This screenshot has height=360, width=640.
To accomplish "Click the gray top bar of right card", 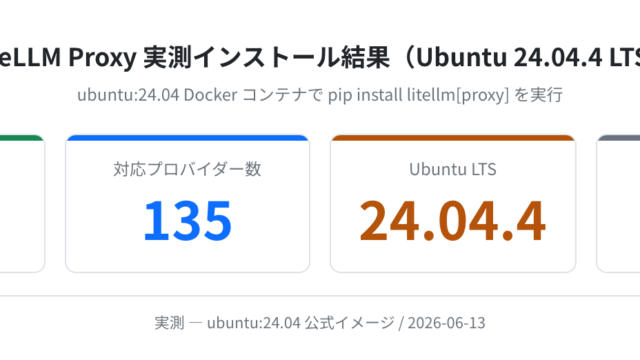I will point(619,138).
